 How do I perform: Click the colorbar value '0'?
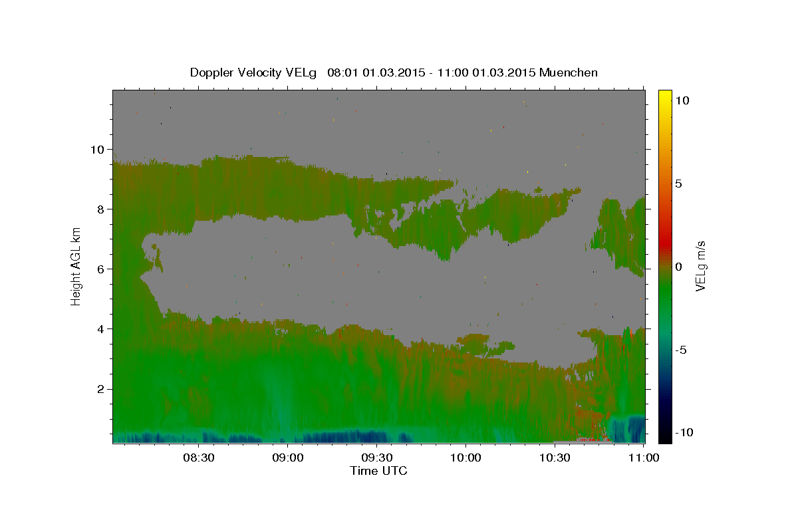click(678, 267)
